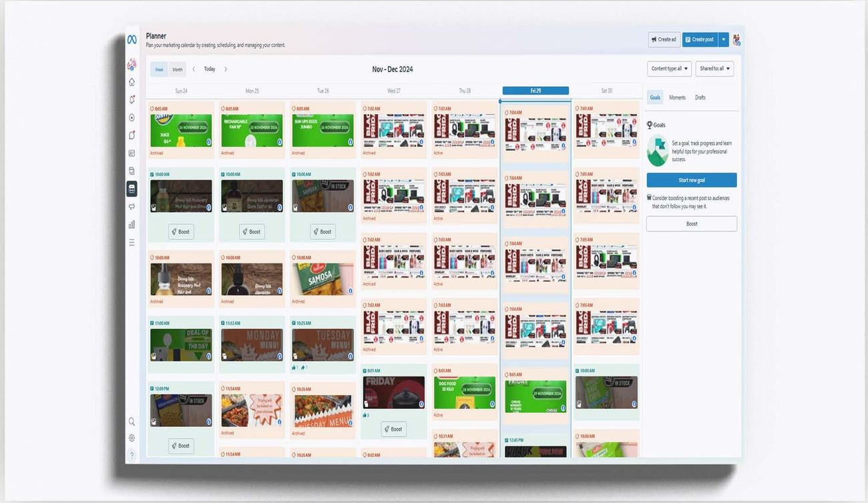The height and width of the screenshot is (503, 868).
Task: Open the notifications bell in sidebar
Action: (132, 99)
